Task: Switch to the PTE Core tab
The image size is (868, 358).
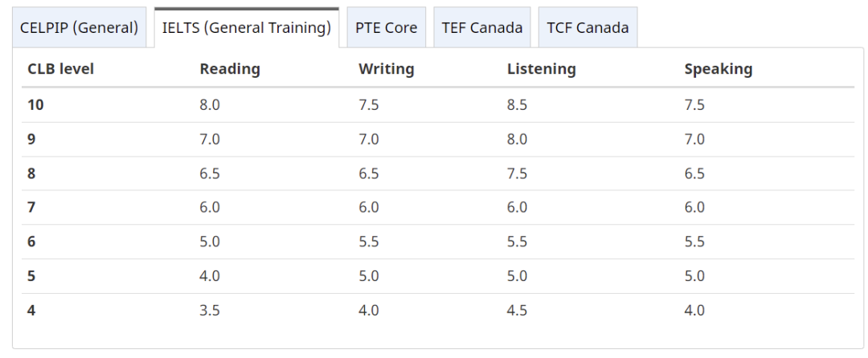Action: [387, 27]
